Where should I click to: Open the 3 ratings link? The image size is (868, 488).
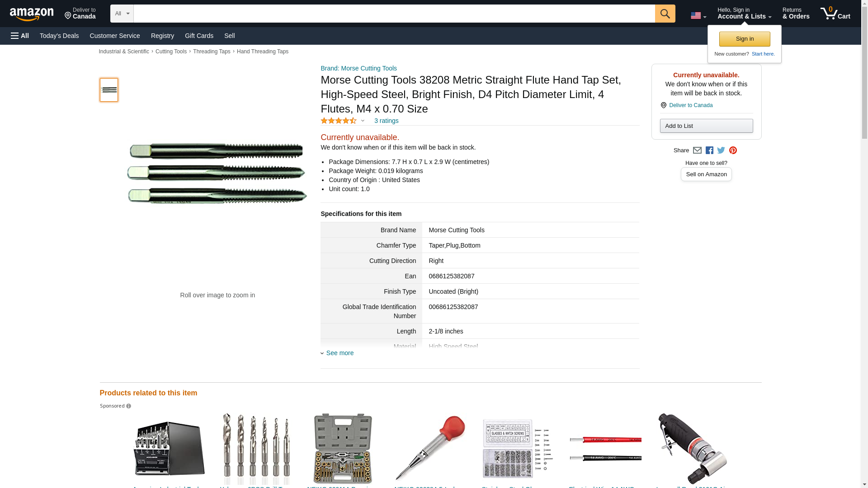(x=386, y=121)
